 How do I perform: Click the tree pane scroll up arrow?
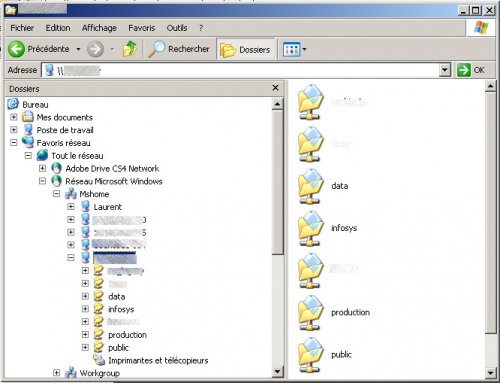pos(277,104)
